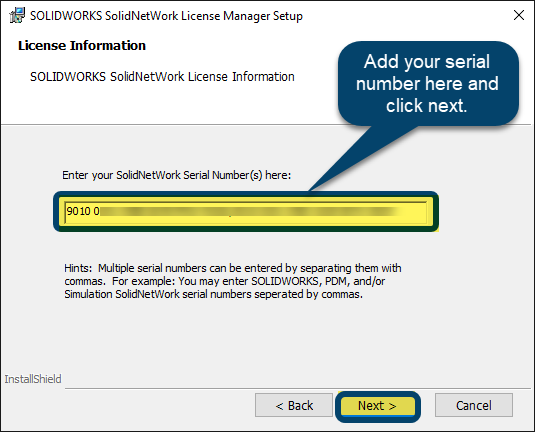Screen dimensions: 535x432
Task: Open the installer icon in title bar
Action: click(x=17, y=15)
